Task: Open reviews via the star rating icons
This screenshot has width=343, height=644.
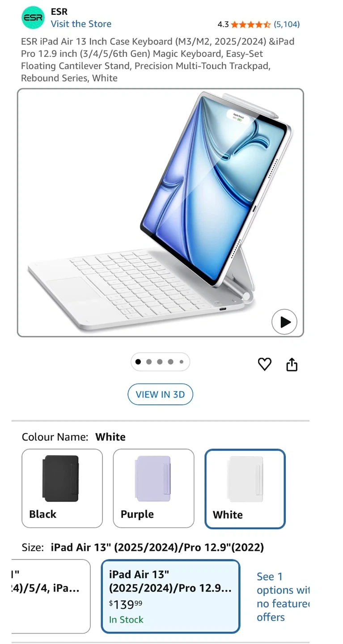Action: point(250,24)
